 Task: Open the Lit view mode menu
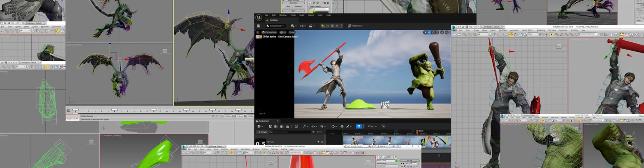[x=283, y=32]
